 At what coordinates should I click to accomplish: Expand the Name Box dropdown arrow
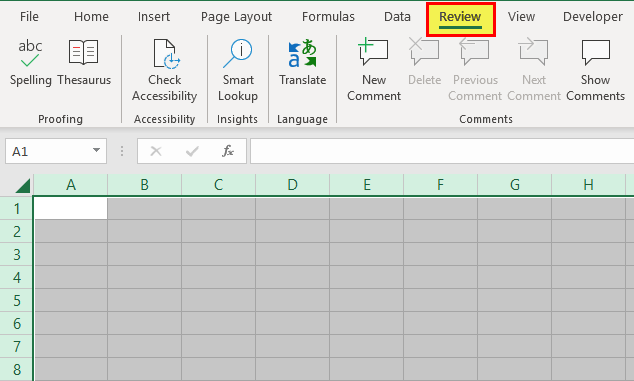tap(96, 150)
